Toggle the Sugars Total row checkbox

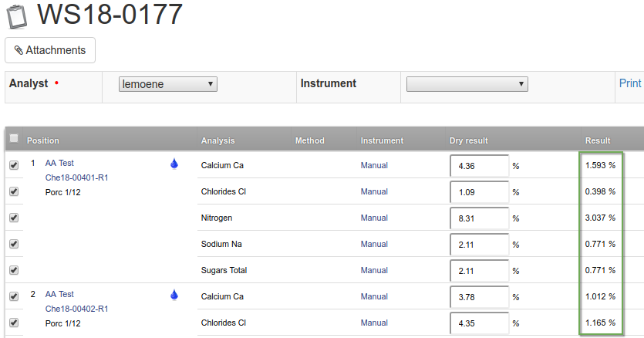[14, 270]
